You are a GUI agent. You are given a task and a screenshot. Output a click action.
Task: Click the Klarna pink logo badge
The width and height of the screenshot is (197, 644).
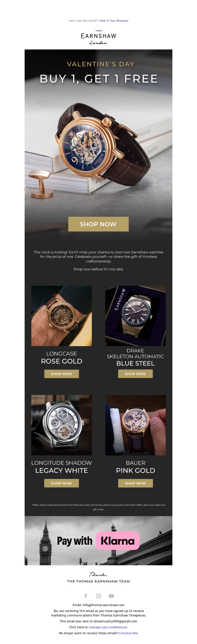coord(117,540)
